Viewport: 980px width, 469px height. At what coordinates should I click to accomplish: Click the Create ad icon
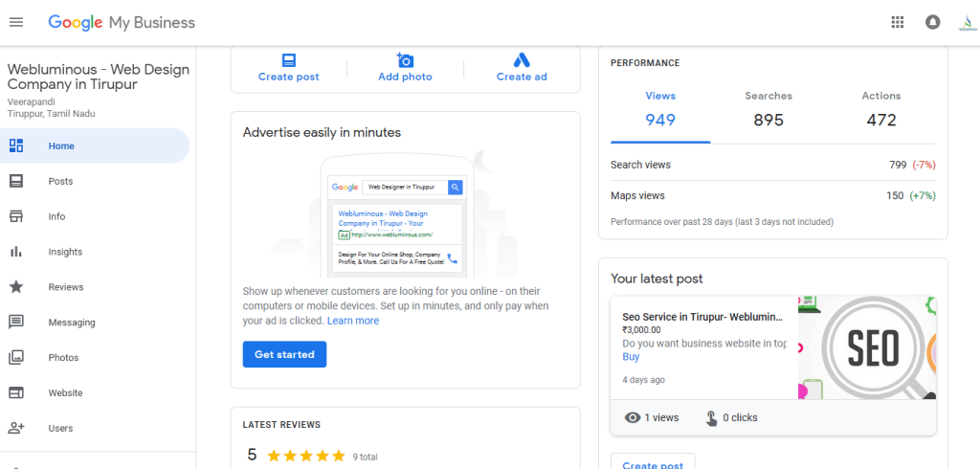click(x=522, y=60)
